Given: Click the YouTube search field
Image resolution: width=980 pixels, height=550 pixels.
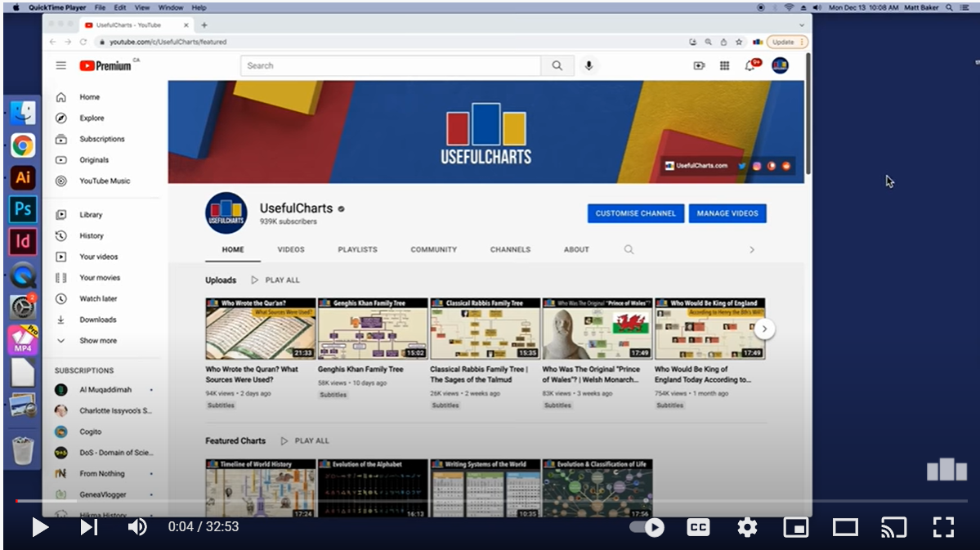Looking at the screenshot, I should click(x=391, y=65).
